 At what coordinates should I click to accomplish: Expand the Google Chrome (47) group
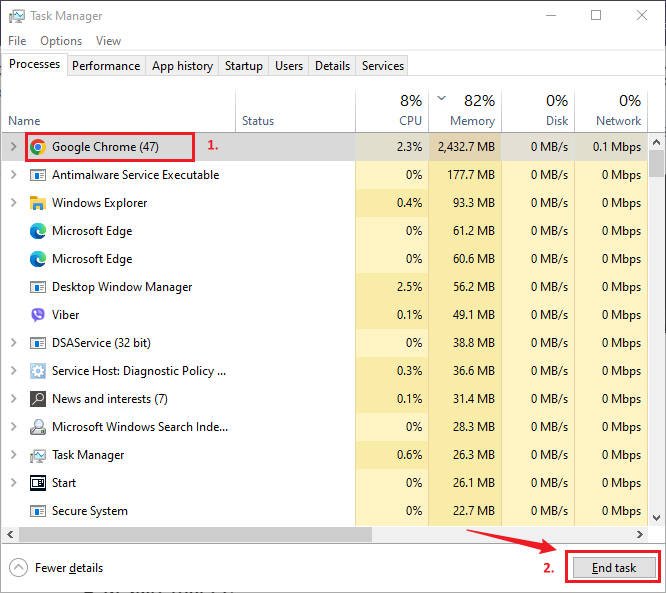14,147
